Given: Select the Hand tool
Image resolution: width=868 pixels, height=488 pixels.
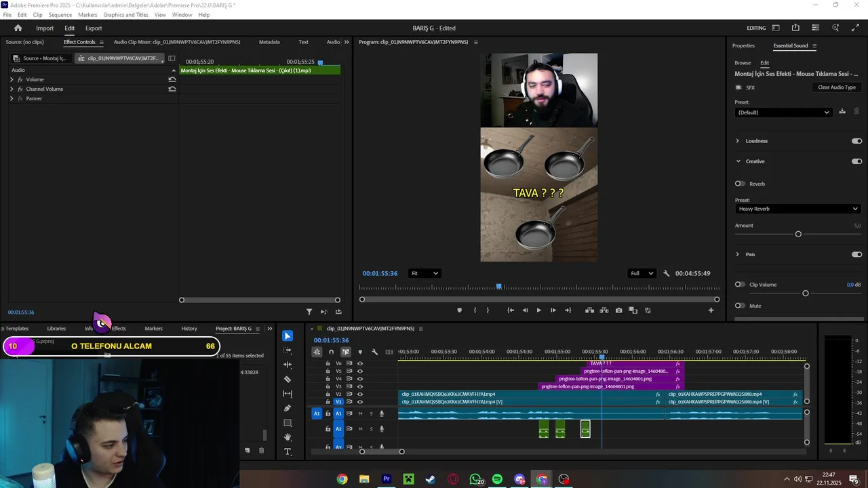Looking at the screenshot, I should 288,437.
